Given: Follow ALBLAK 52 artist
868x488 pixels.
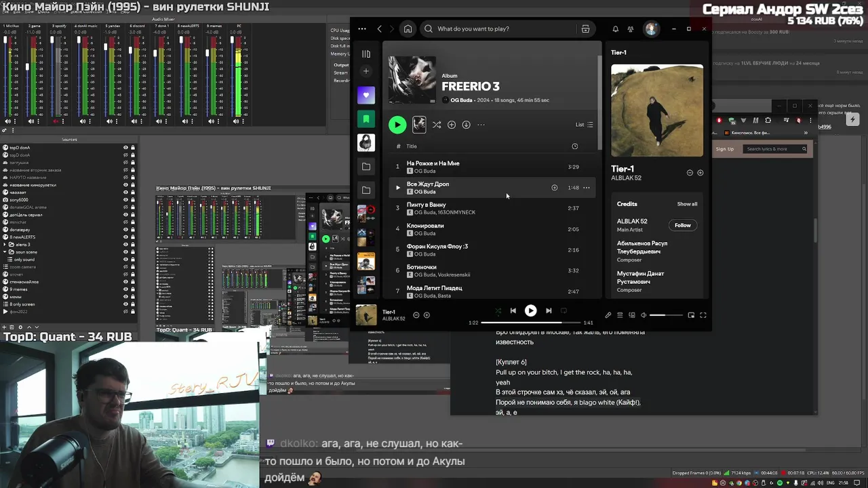Looking at the screenshot, I should point(683,225).
